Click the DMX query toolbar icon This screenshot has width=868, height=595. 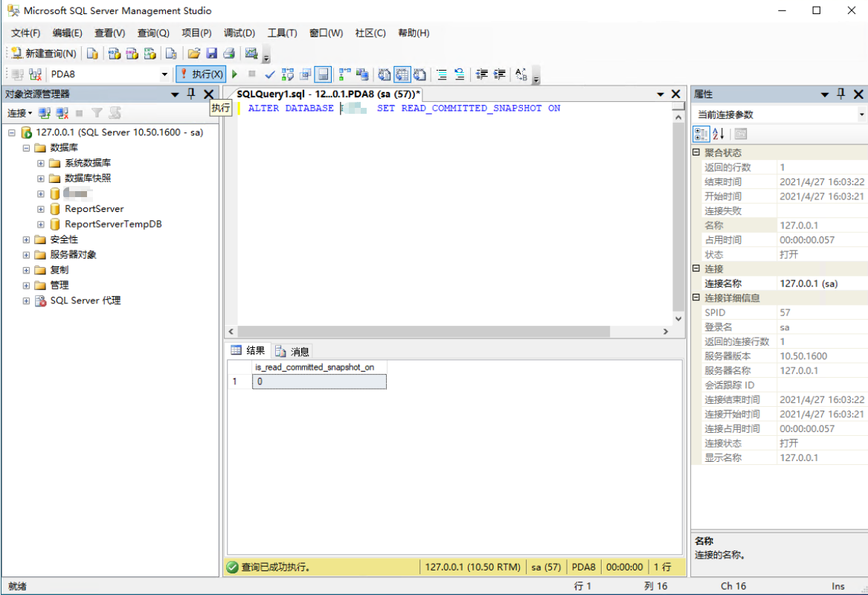click(x=132, y=53)
